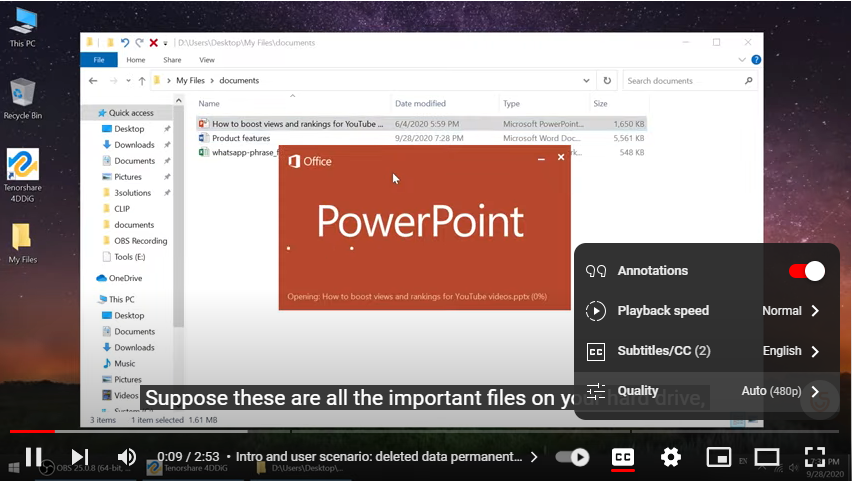The height and width of the screenshot is (482, 854).
Task: Select Desktop under Quick access
Action: pyautogui.click(x=129, y=129)
